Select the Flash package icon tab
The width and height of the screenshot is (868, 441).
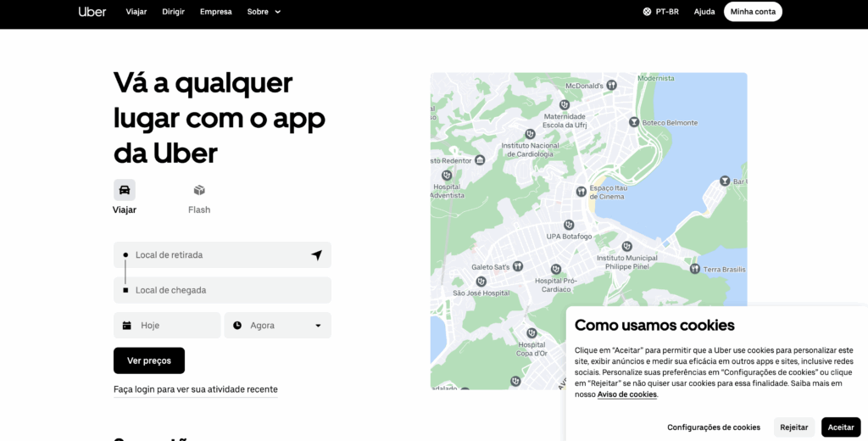tap(199, 190)
